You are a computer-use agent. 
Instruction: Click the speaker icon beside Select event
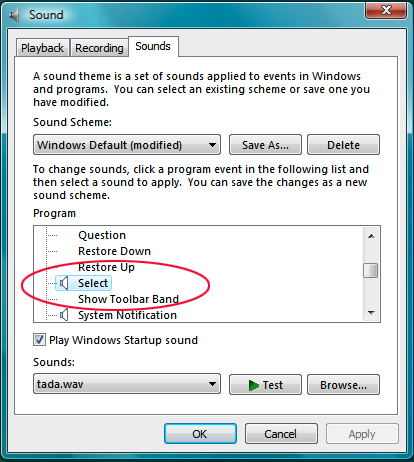(x=64, y=283)
